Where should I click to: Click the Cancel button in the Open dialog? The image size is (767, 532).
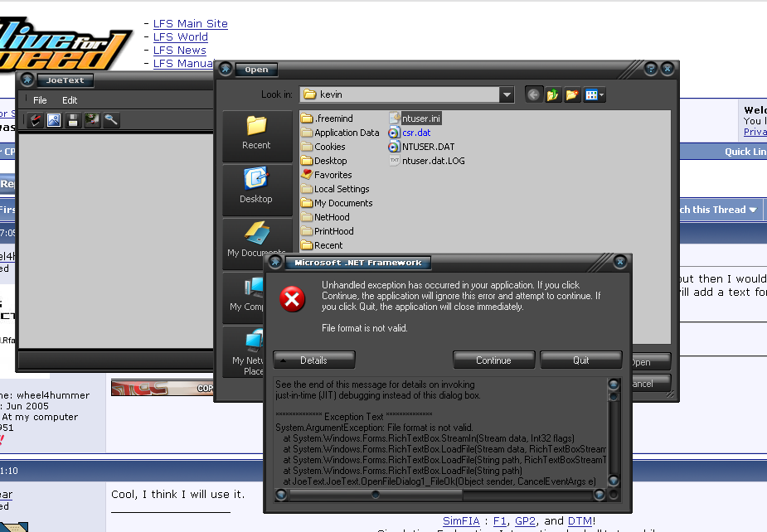(650, 384)
